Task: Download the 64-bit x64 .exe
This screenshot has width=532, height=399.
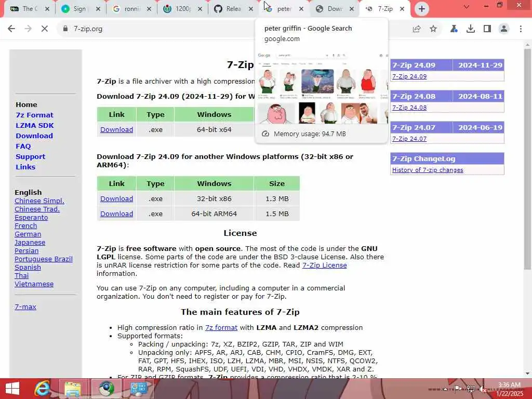Action: 117,129
